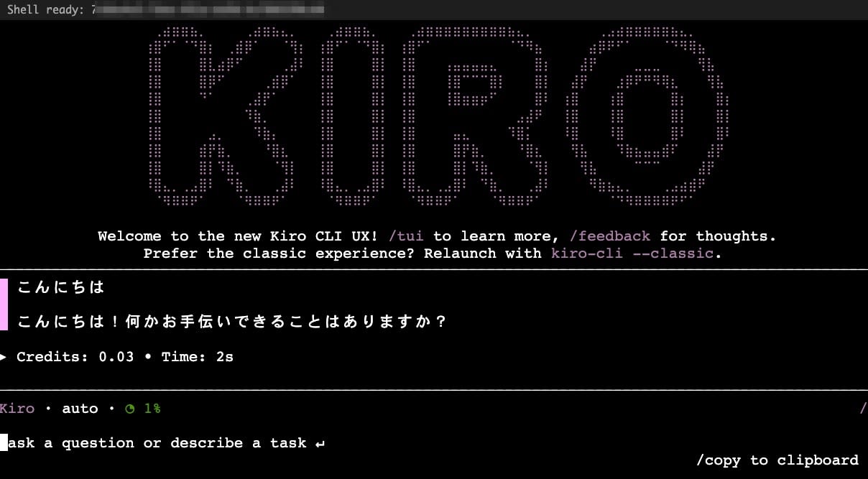
Task: Click the reply 何かお手伝いできることはありますか？
Action: (x=285, y=322)
